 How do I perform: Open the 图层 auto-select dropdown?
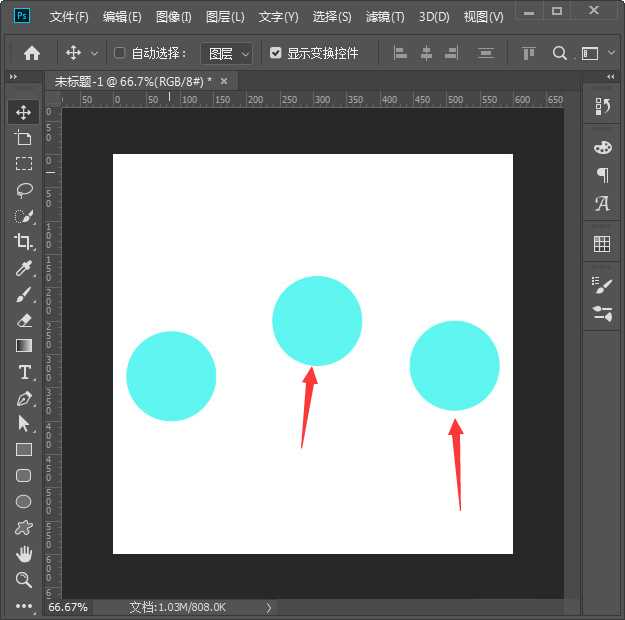[x=227, y=53]
